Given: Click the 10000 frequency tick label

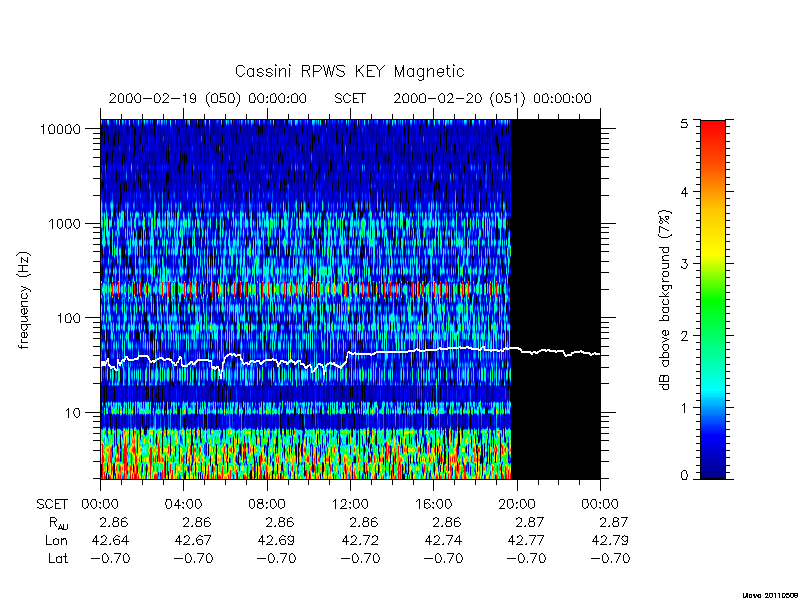Looking at the screenshot, I should coord(60,129).
